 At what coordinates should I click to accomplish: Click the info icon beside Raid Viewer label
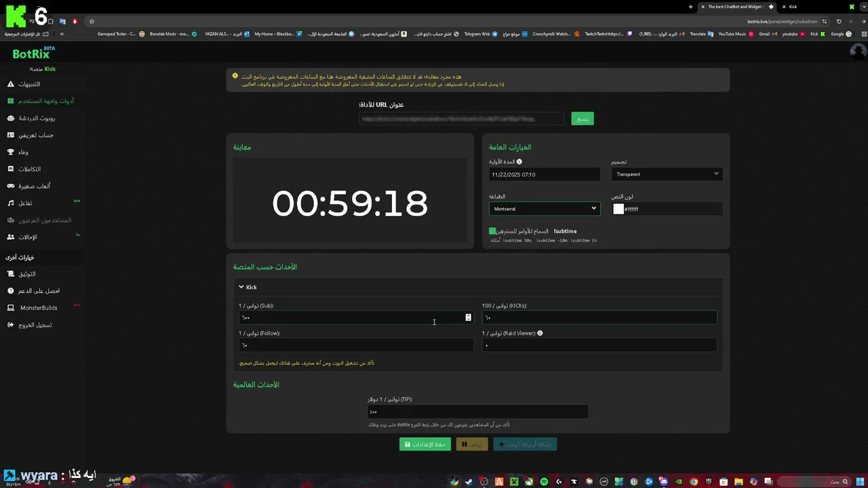coord(540,333)
